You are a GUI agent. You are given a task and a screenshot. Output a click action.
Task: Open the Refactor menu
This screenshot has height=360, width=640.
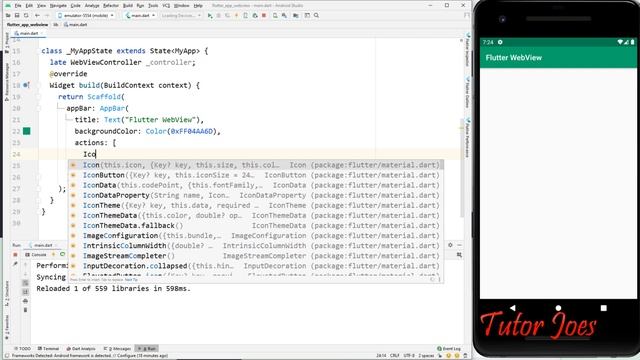coord(111,6)
